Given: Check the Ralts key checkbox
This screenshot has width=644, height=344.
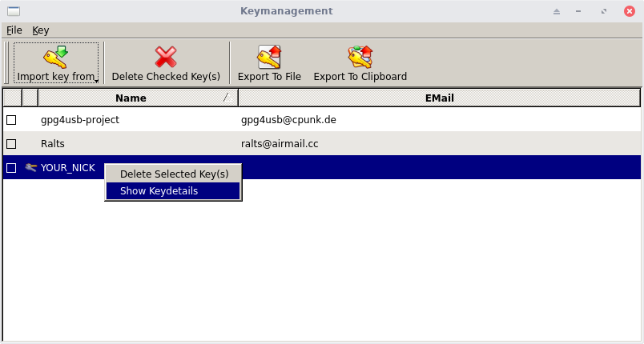Looking at the screenshot, I should [11, 144].
